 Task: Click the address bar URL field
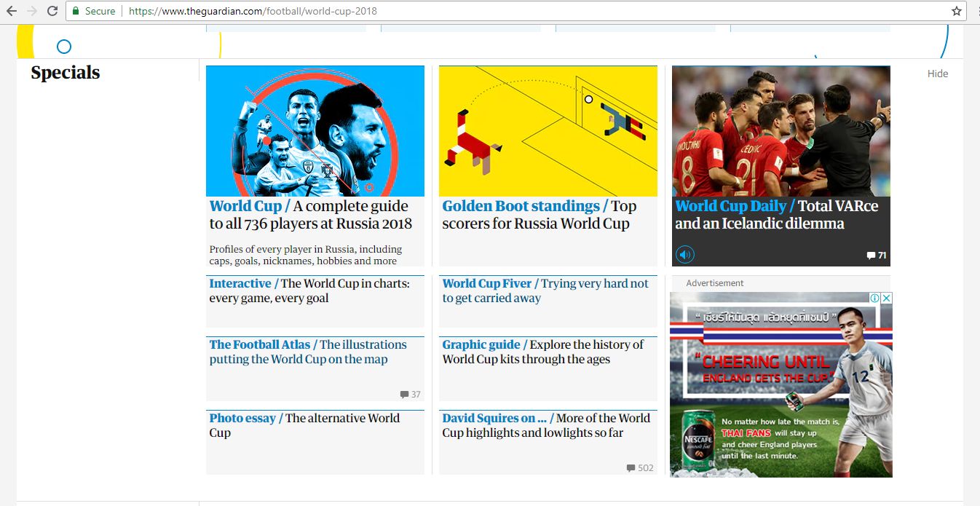(510, 12)
